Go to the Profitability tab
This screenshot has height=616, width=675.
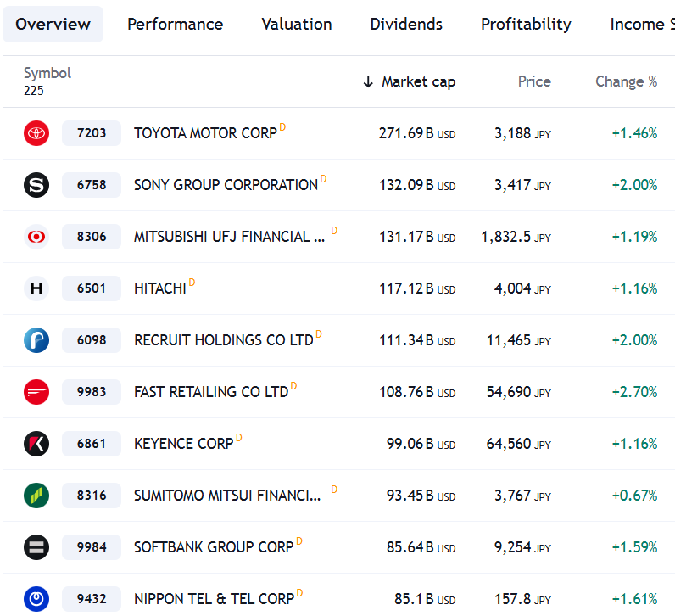(526, 25)
